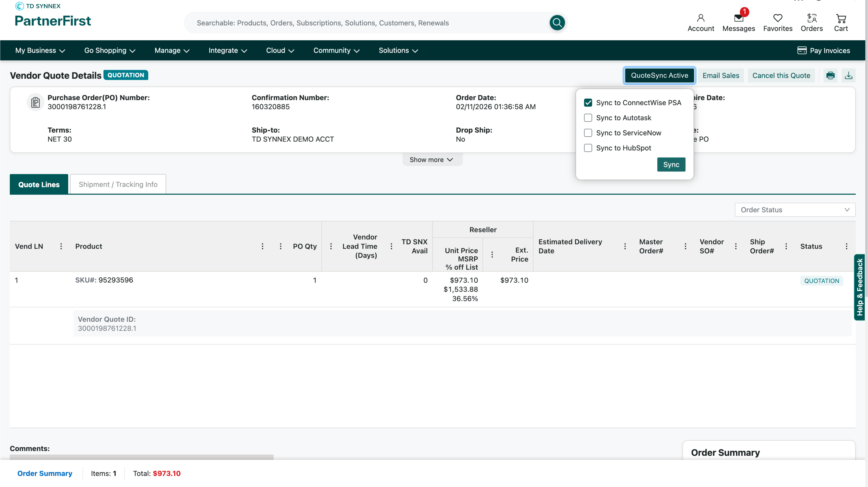Click the Confirmation Number 160320885 value

(x=270, y=107)
